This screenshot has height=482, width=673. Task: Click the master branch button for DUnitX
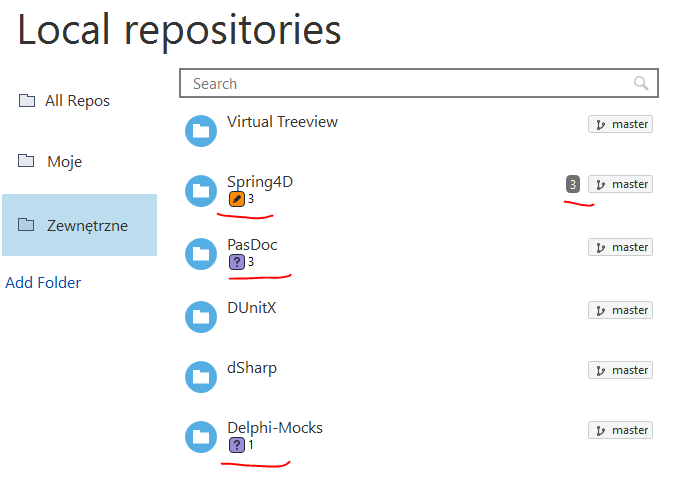click(620, 310)
